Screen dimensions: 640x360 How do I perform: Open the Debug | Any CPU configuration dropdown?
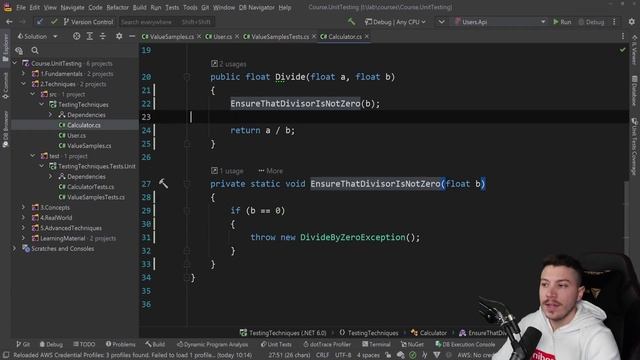coord(395,22)
